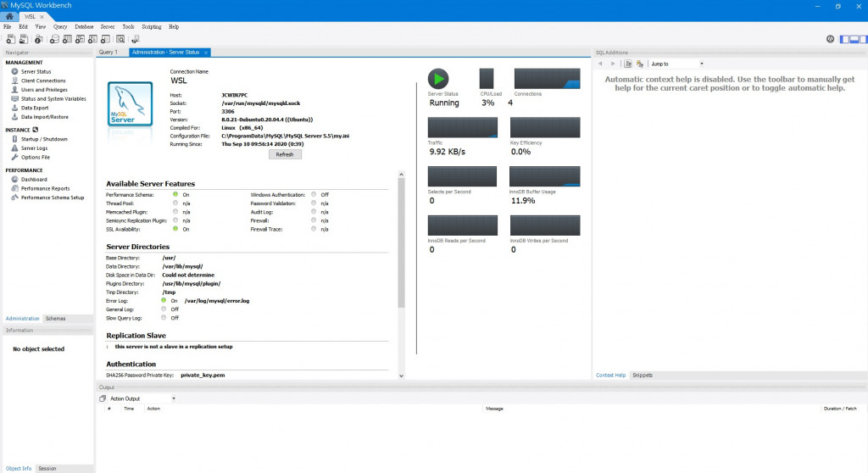
Task: Click the SSL Availability On indicator
Action: pyautogui.click(x=175, y=229)
